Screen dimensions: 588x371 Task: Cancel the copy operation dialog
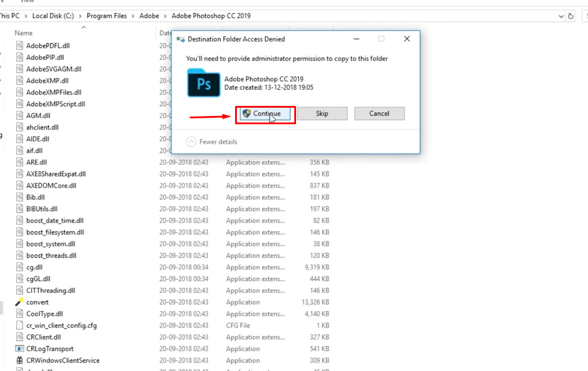[379, 114]
